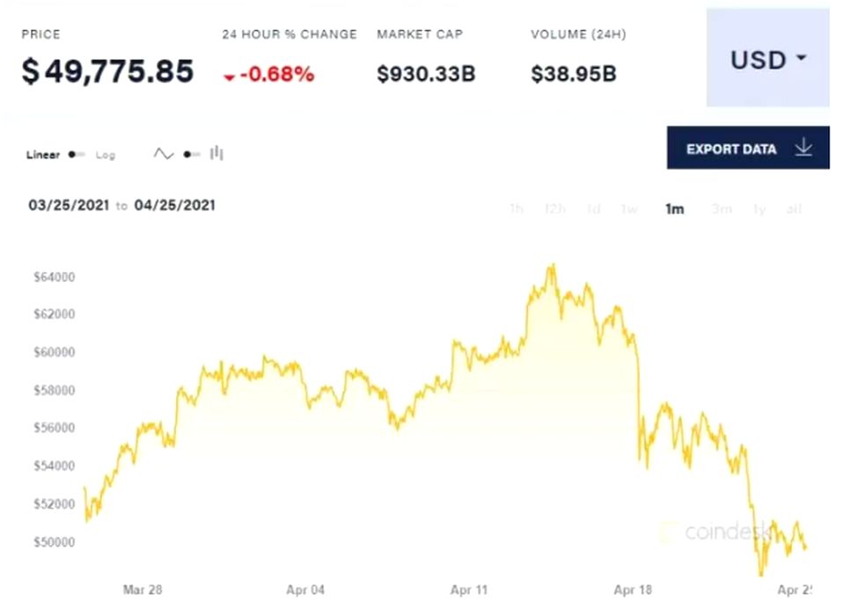857x616 pixels.
Task: Switch to the 1y time range
Action: (x=758, y=209)
